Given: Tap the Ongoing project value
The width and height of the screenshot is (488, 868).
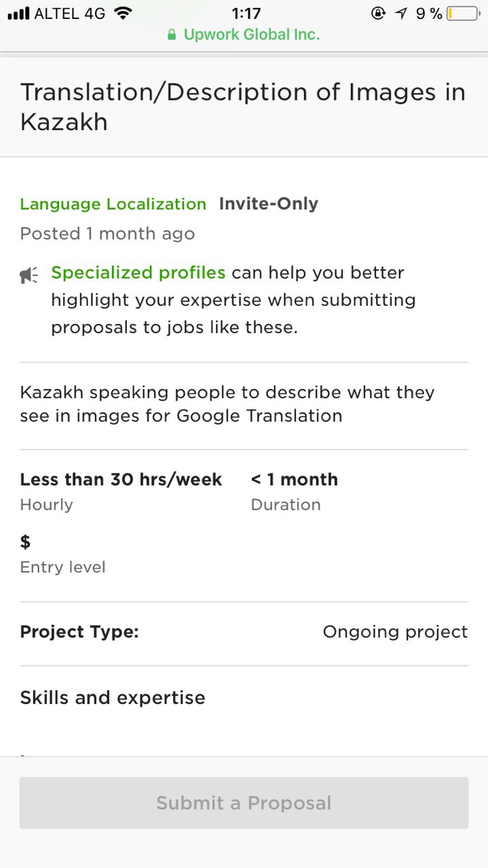Looking at the screenshot, I should [395, 632].
